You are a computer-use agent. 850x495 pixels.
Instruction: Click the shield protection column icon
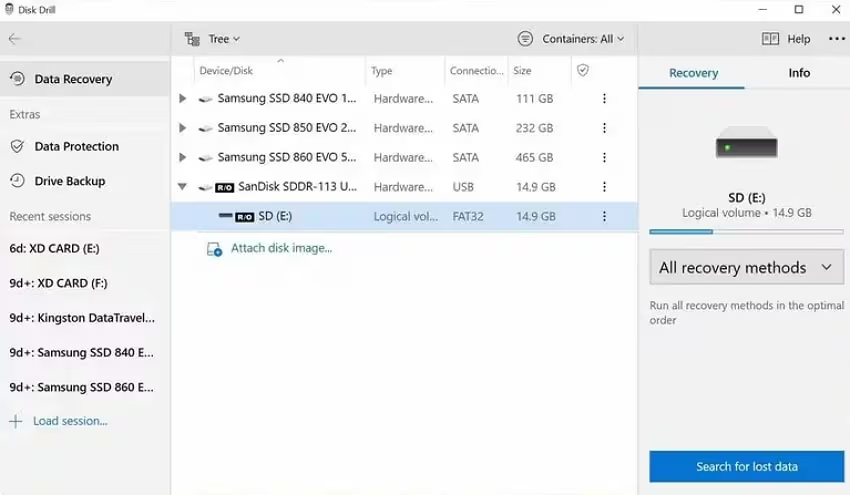583,70
